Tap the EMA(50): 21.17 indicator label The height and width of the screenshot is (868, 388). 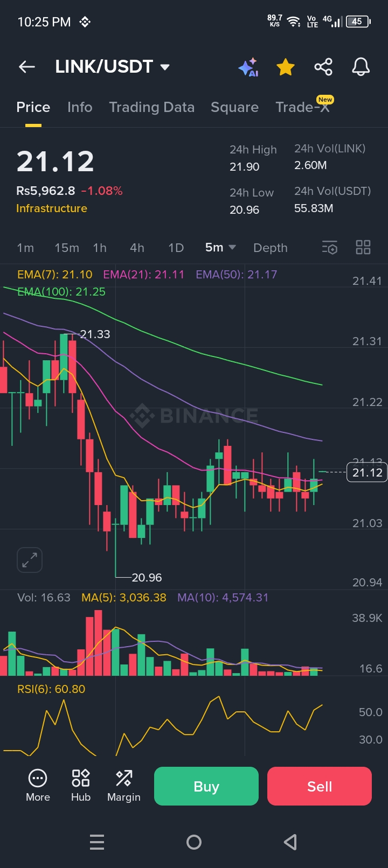pos(237,275)
